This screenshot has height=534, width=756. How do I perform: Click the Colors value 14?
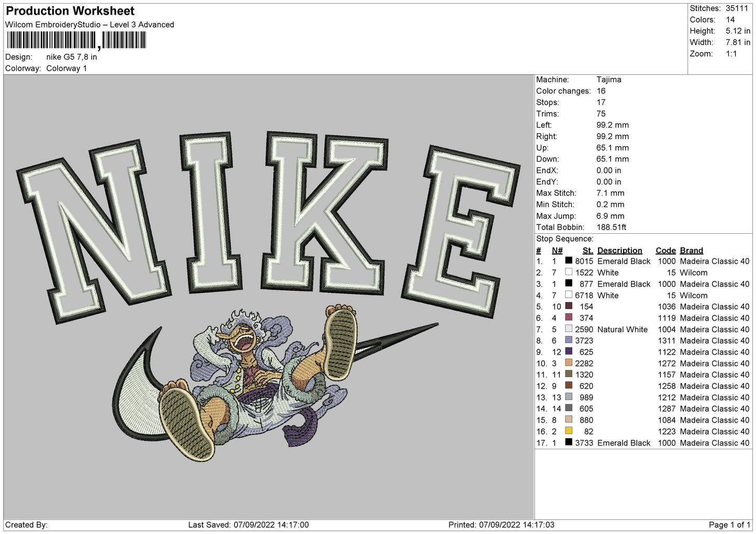pyautogui.click(x=730, y=20)
